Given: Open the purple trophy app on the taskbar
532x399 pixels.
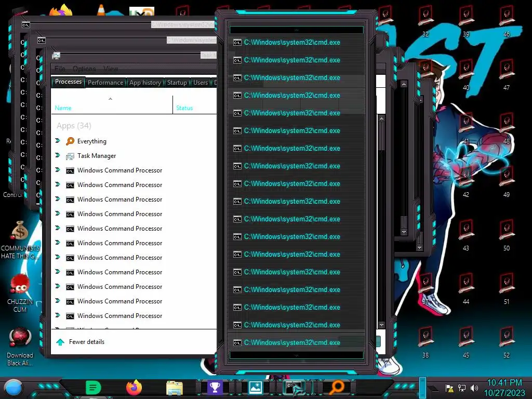Looking at the screenshot, I should coord(215,387).
